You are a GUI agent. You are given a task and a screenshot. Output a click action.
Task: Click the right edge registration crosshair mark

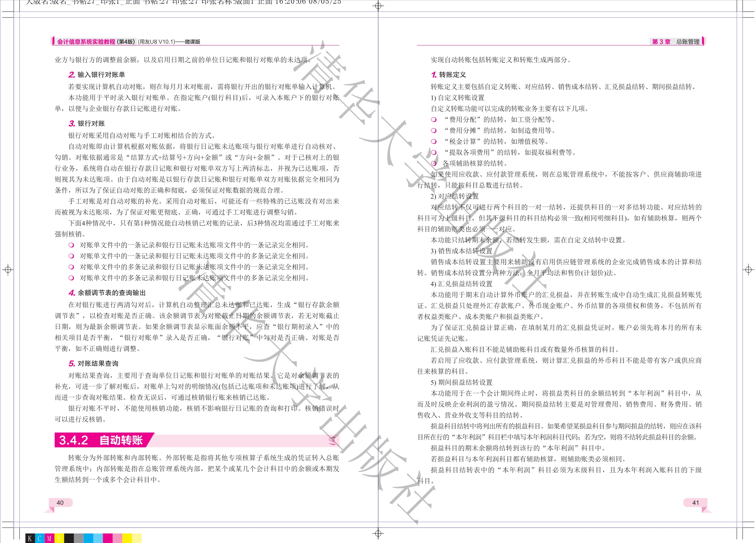click(748, 269)
